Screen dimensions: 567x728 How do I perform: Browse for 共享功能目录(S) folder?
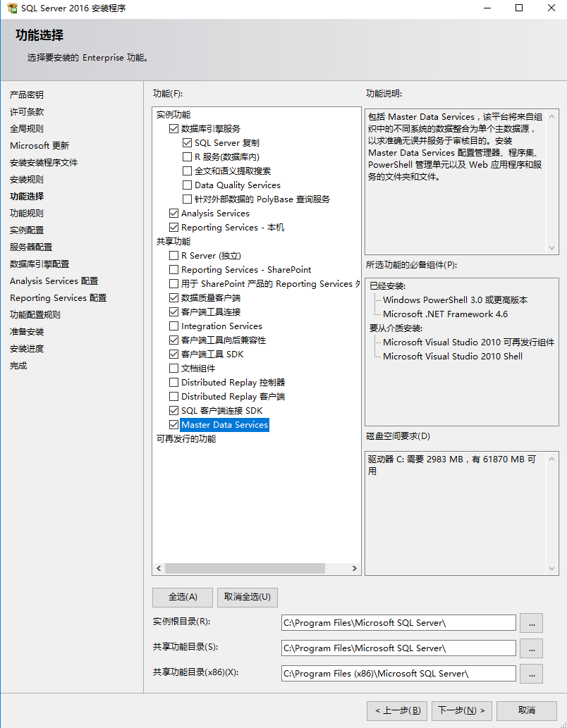tap(532, 648)
